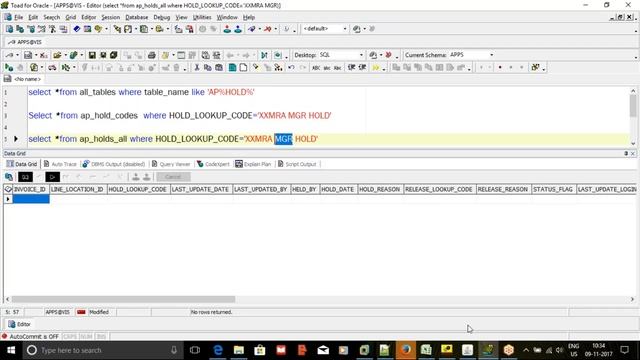
Task: Click the empty INVOICE_ID grid cell
Action: [x=31, y=199]
